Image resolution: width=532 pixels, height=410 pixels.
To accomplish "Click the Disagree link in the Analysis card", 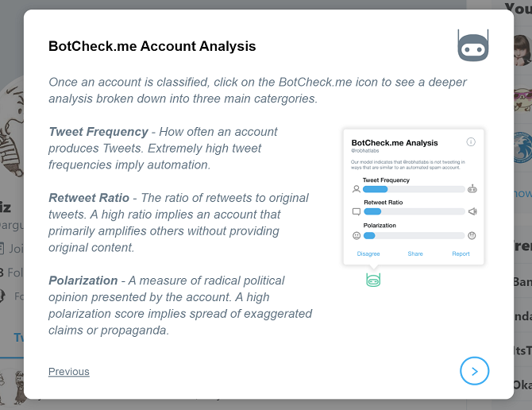I will click(368, 254).
